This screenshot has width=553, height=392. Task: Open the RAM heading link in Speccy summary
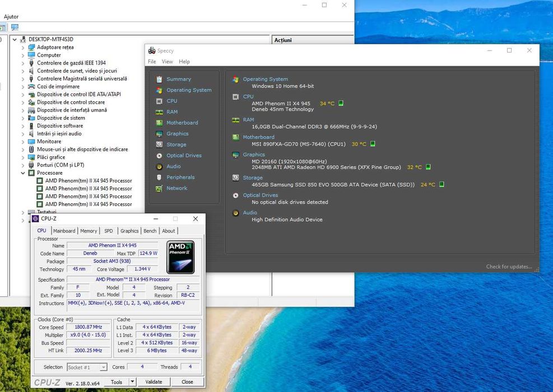(x=248, y=120)
